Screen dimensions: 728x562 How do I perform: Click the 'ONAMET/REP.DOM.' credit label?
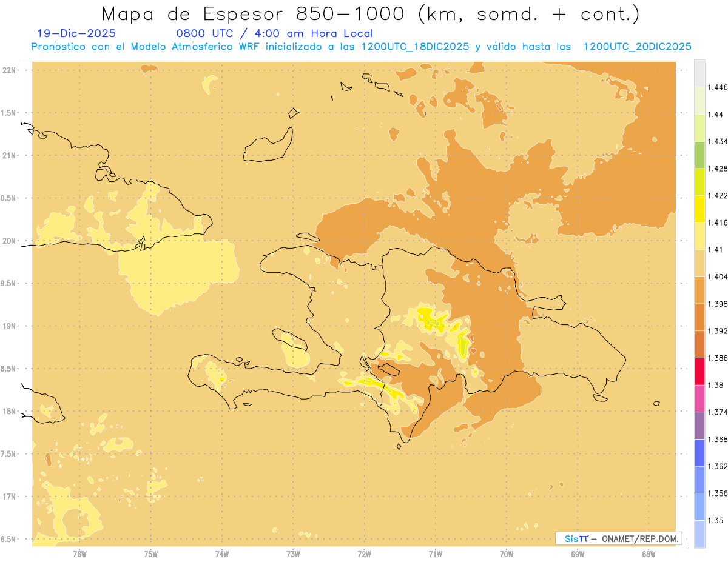tap(640, 538)
